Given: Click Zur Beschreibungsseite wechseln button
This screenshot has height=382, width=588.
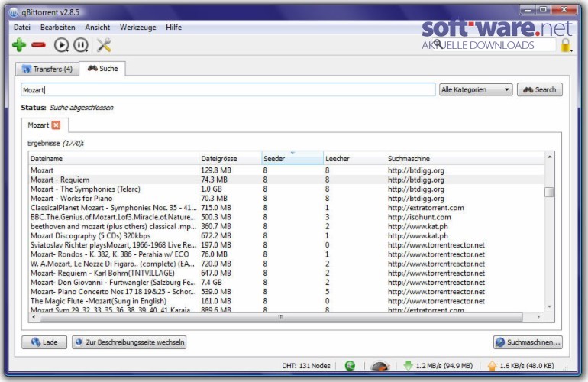Looking at the screenshot, I should coord(129,342).
